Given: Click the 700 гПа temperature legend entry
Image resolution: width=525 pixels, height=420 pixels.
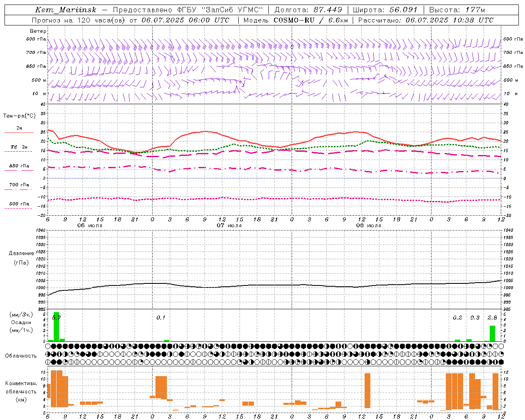Looking at the screenshot, I should (19, 185).
